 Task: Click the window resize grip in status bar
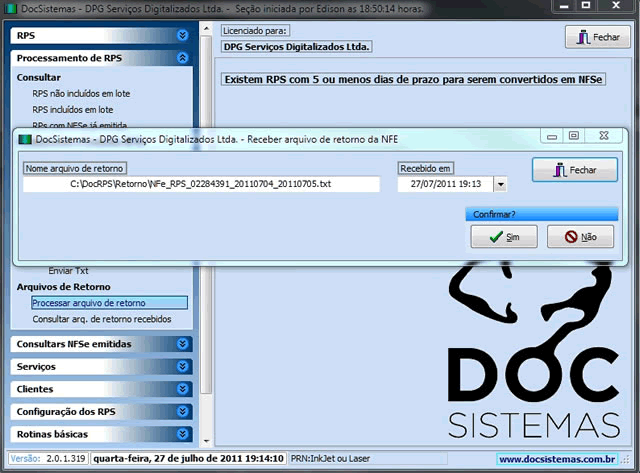[x=625, y=460]
